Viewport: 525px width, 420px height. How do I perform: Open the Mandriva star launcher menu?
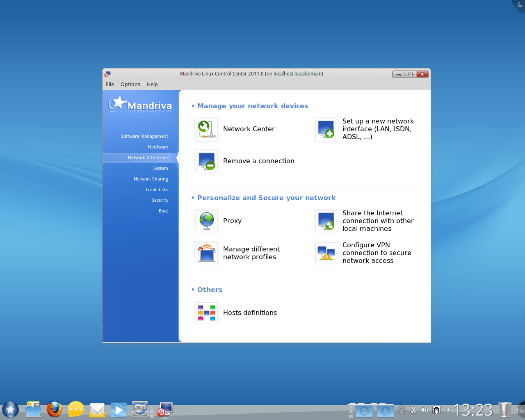10,409
